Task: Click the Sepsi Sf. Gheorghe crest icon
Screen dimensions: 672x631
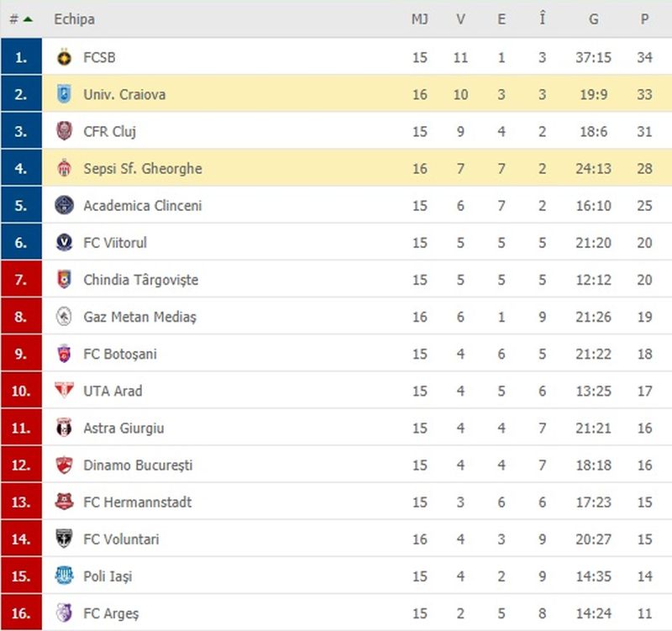Action: pyautogui.click(x=65, y=169)
